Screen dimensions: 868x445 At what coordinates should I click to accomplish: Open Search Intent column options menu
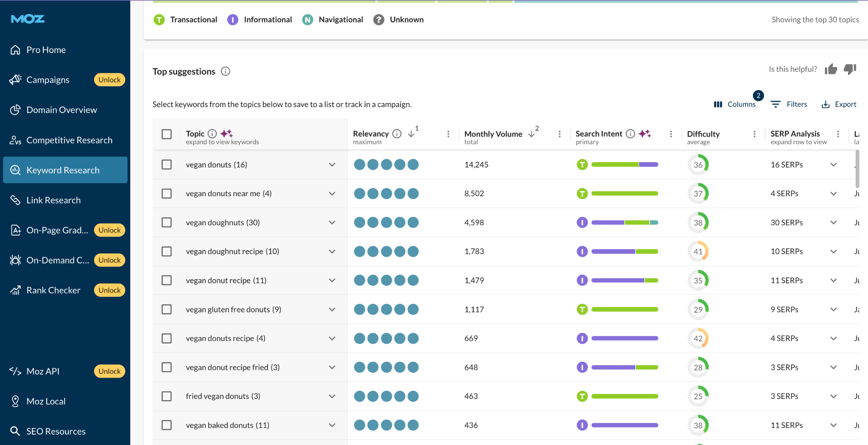coord(671,134)
